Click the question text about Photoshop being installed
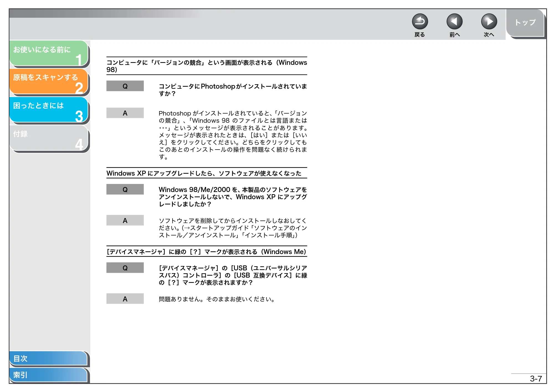 point(233,90)
